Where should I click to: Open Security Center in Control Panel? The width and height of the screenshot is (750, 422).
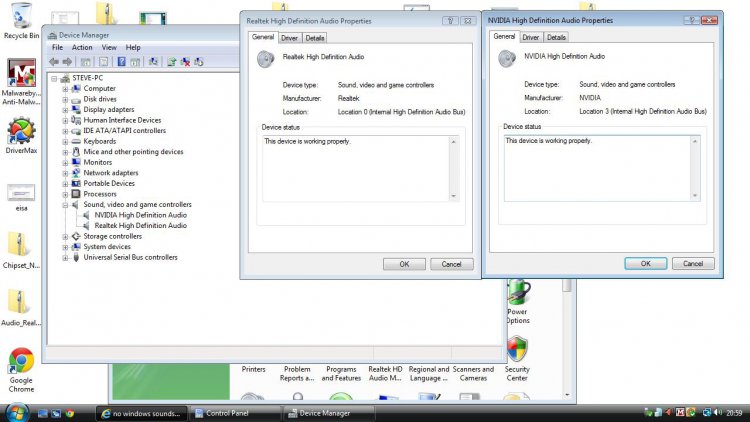click(517, 359)
